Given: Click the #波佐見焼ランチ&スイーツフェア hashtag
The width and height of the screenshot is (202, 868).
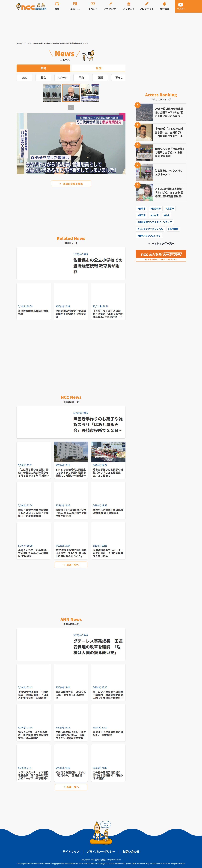Looking at the screenshot, I should coord(155,222).
